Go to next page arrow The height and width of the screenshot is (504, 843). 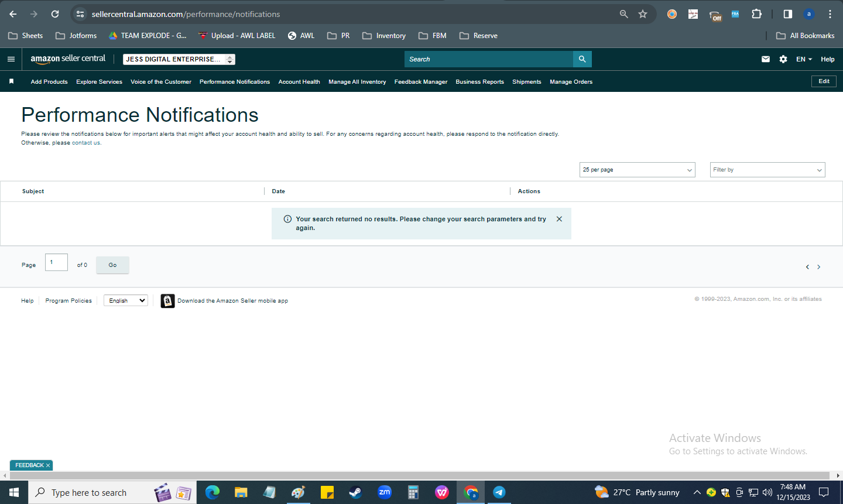819,267
